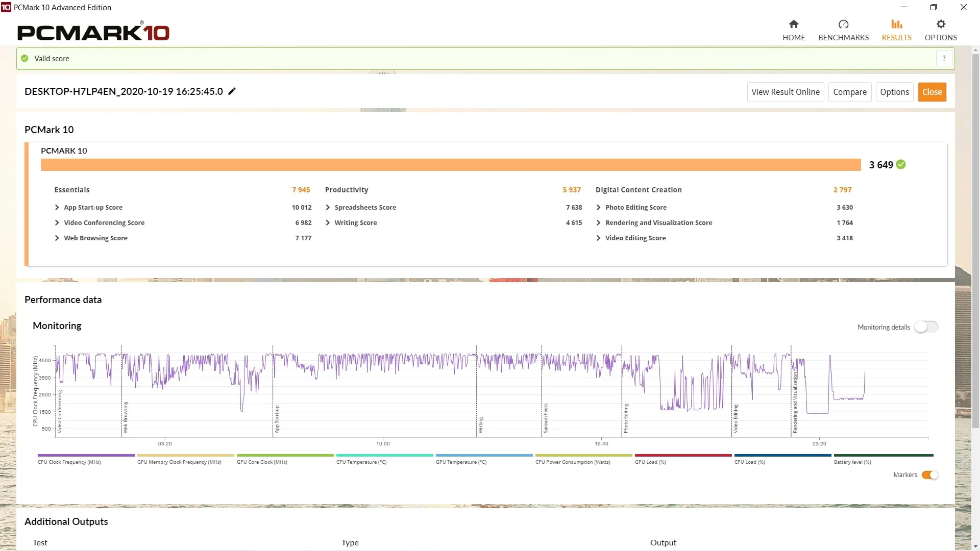
Task: Click the Productivity score 5 937
Action: pyautogui.click(x=572, y=190)
